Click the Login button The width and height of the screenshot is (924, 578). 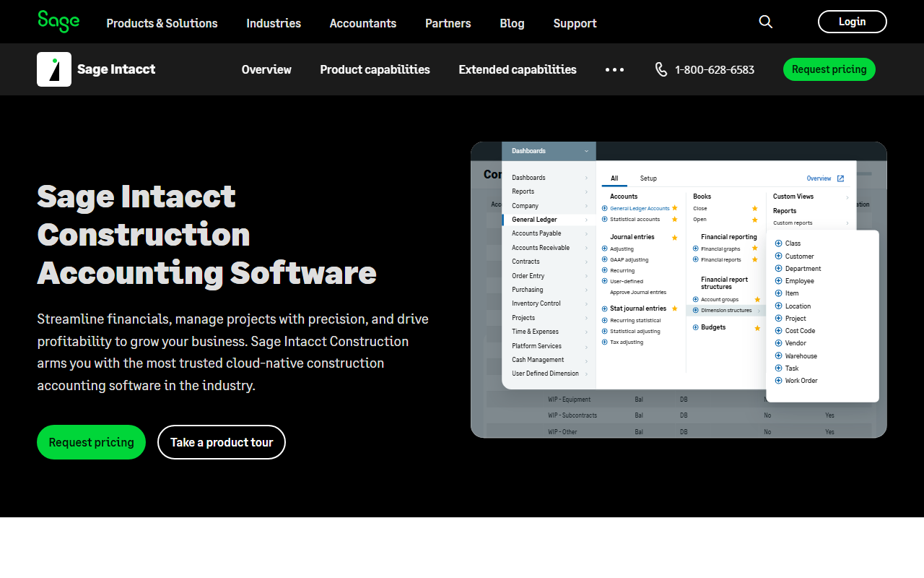853,22
